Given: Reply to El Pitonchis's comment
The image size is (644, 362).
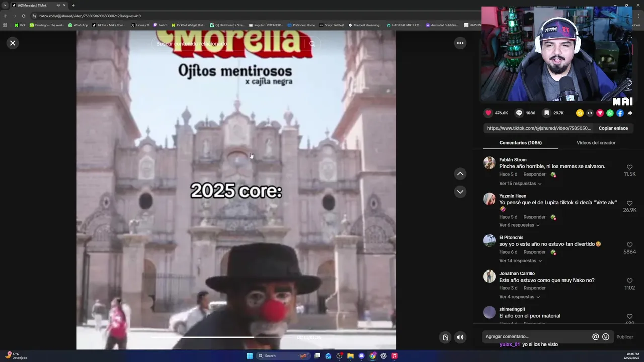Looking at the screenshot, I should point(534,252).
